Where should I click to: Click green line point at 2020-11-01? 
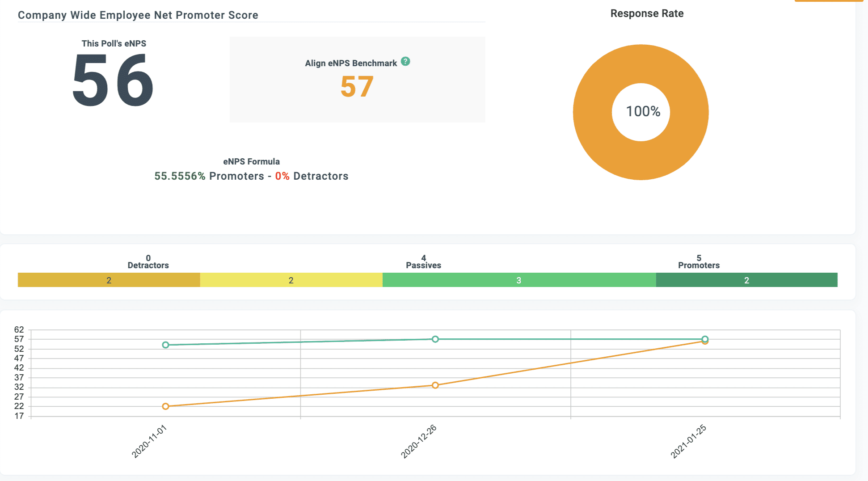pos(165,345)
